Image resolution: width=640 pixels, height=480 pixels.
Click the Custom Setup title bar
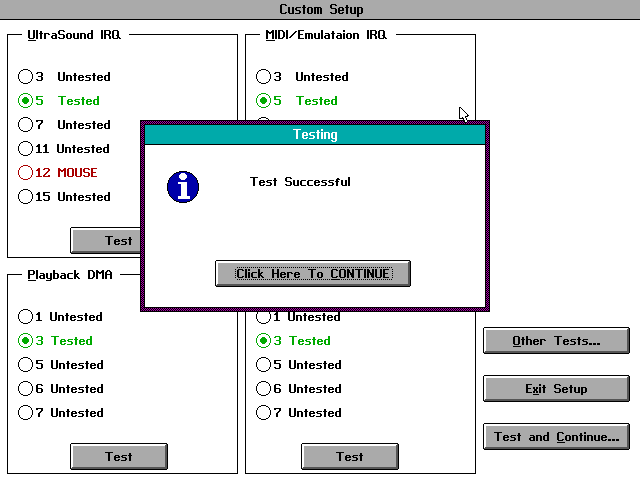(320, 9)
